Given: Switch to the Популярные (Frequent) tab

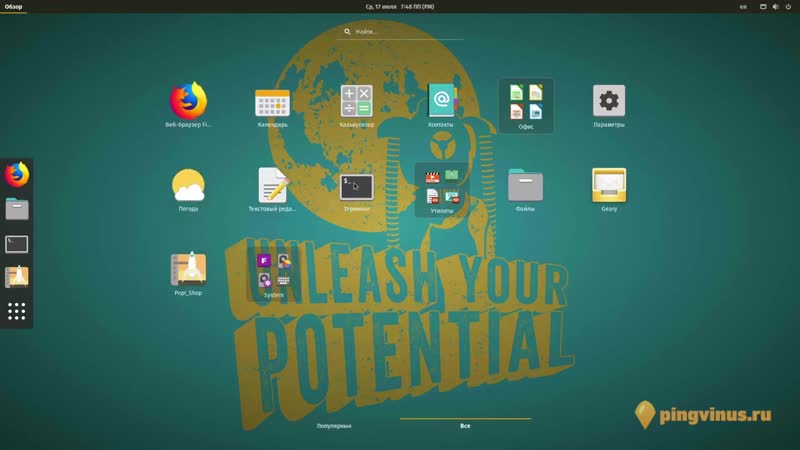Looking at the screenshot, I should coord(334,426).
